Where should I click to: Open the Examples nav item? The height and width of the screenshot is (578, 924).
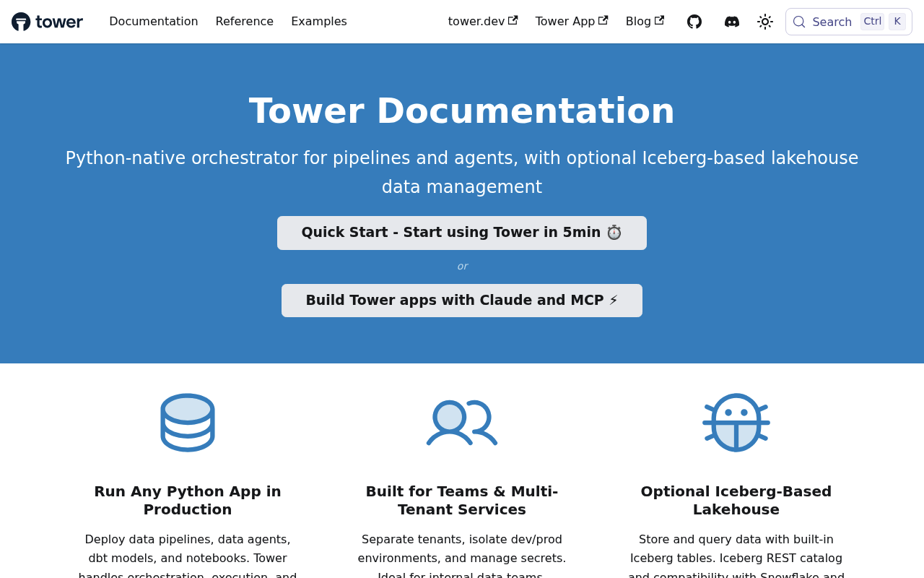pyautogui.click(x=319, y=22)
